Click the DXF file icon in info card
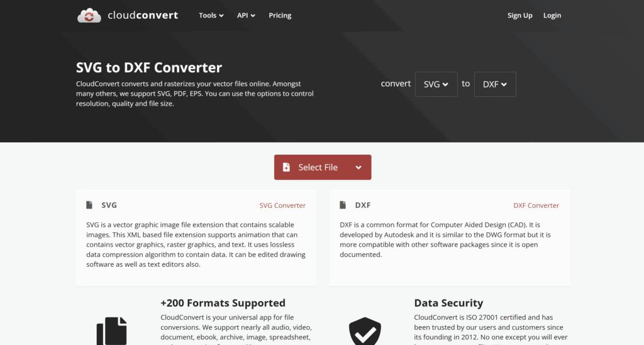 pyautogui.click(x=343, y=205)
